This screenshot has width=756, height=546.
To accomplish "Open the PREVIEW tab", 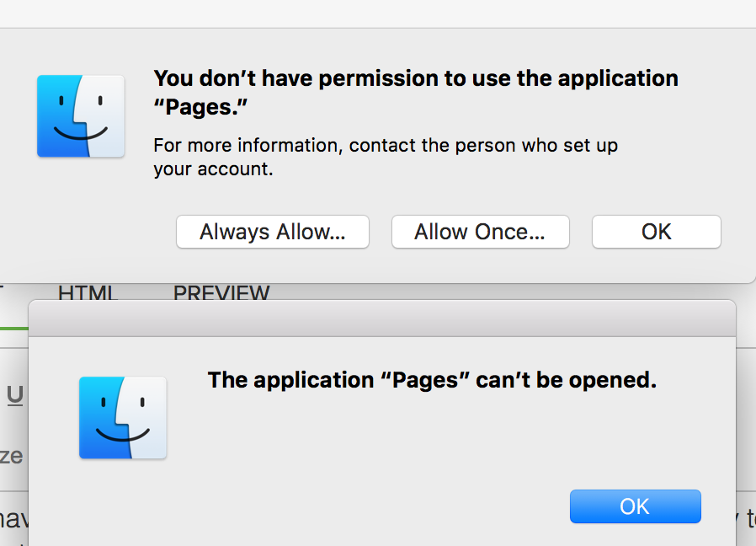I will coord(221,293).
